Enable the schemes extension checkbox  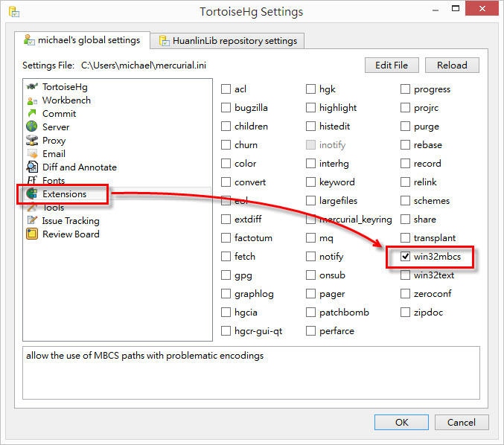pos(405,201)
